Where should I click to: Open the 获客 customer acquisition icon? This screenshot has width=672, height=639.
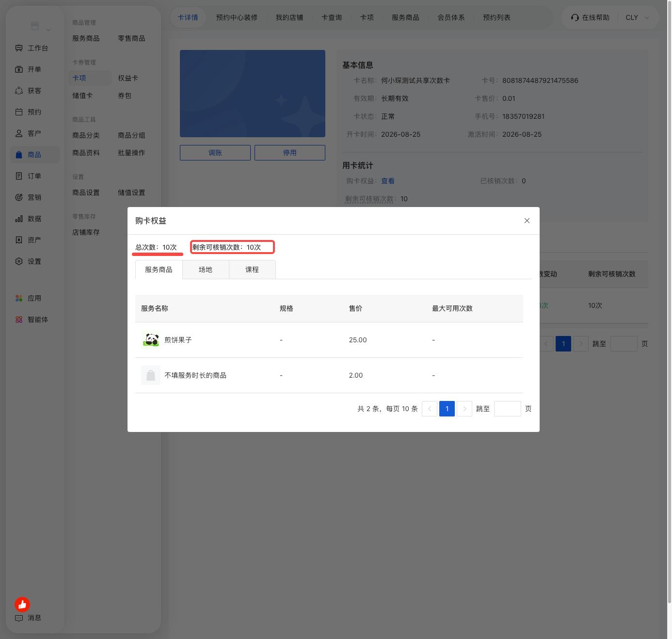(19, 91)
